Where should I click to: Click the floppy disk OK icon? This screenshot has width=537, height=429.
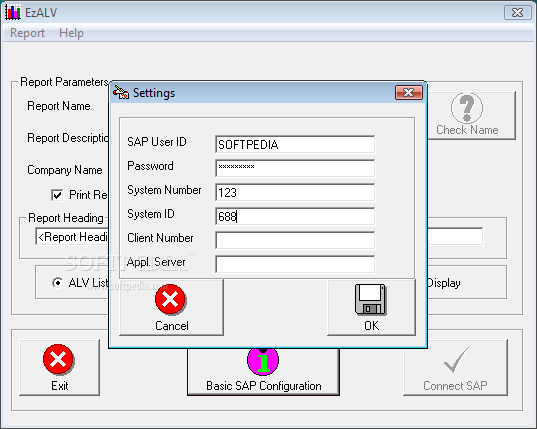pyautogui.click(x=371, y=300)
